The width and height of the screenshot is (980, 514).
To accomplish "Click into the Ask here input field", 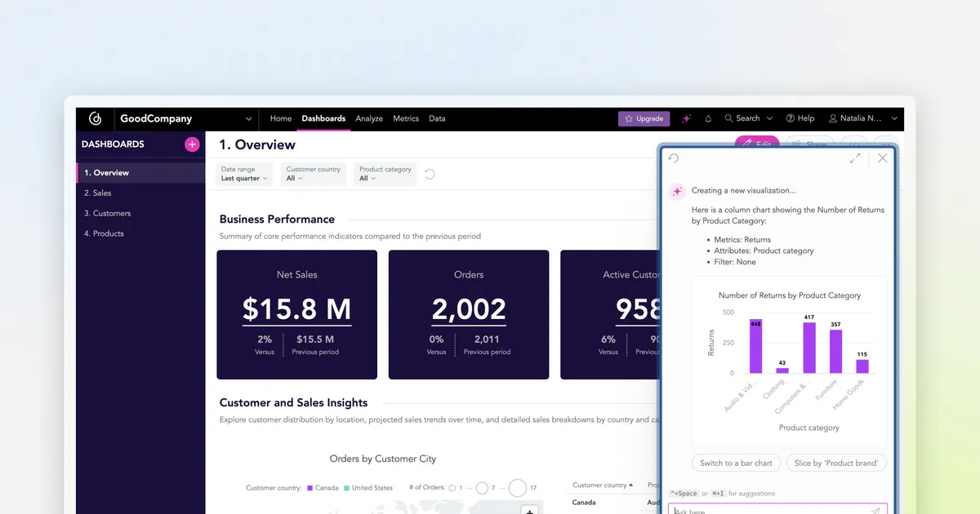I will pyautogui.click(x=777, y=510).
